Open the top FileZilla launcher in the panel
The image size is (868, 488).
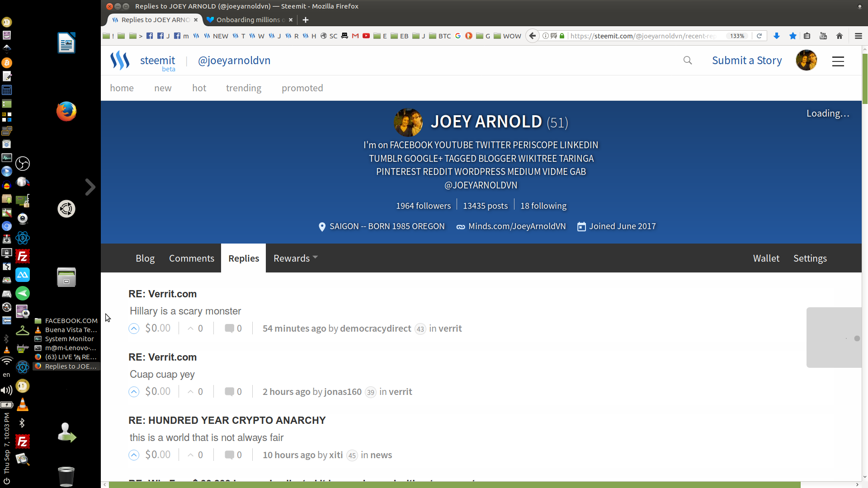click(x=23, y=257)
